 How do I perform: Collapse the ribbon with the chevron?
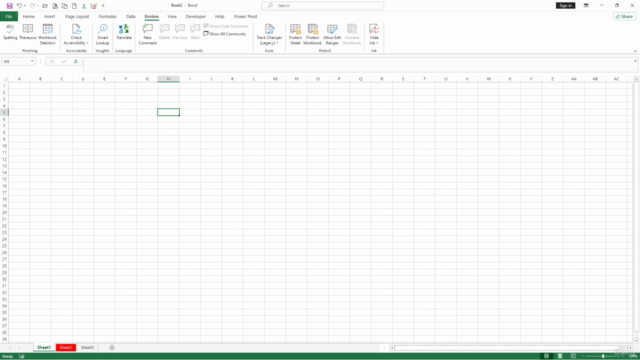[x=635, y=51]
